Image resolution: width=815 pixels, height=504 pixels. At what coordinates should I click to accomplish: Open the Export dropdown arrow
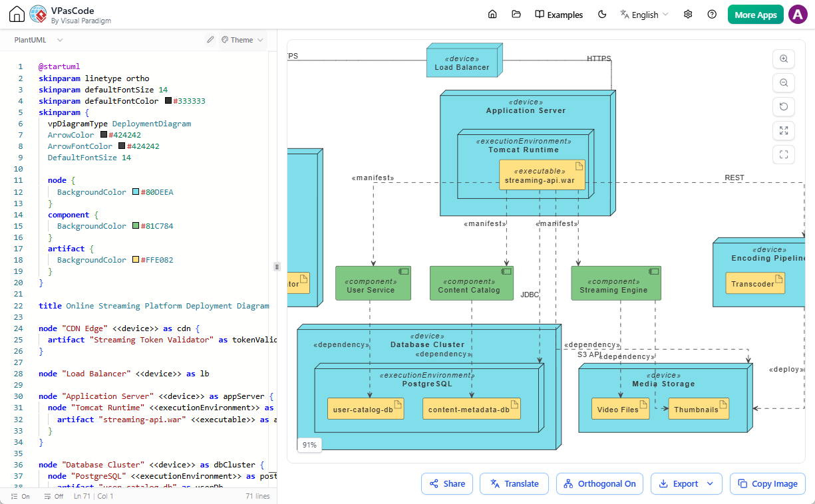click(710, 483)
